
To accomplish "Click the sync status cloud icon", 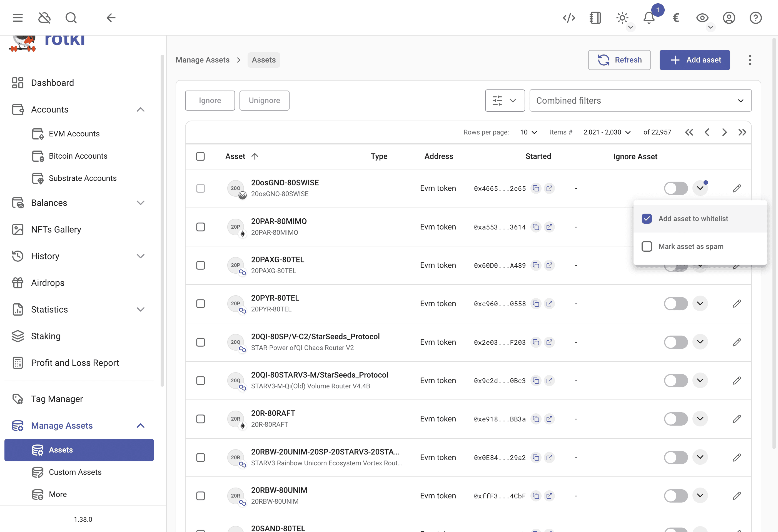I will [x=44, y=18].
